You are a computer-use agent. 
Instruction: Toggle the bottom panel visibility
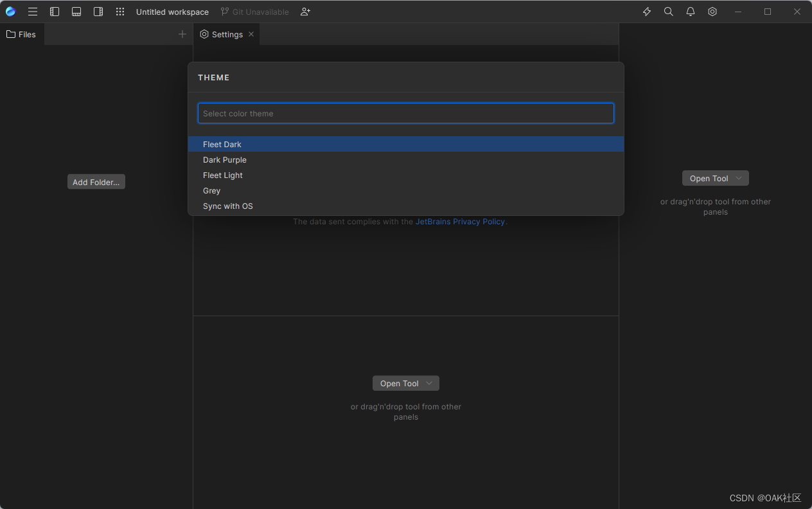(x=76, y=11)
